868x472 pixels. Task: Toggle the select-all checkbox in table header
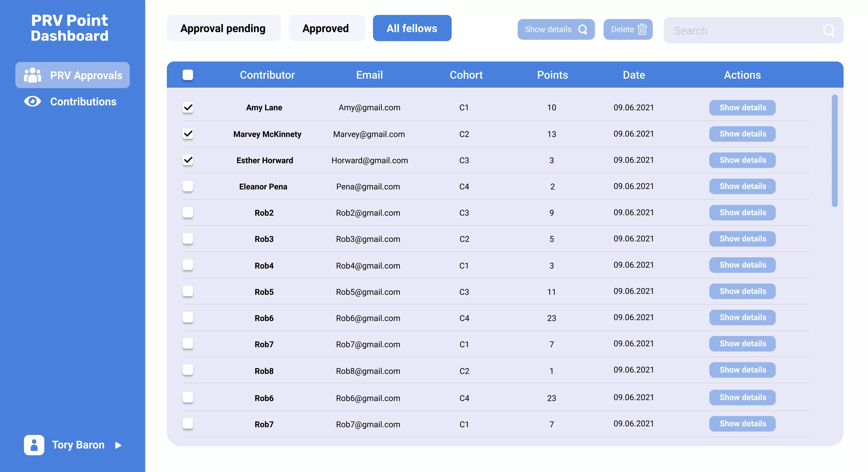(188, 75)
